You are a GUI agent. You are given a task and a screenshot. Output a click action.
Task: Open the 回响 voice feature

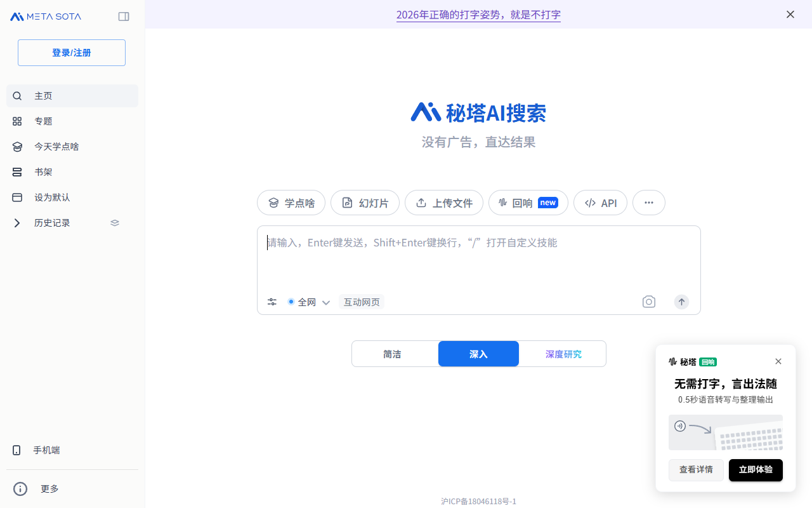(528, 203)
